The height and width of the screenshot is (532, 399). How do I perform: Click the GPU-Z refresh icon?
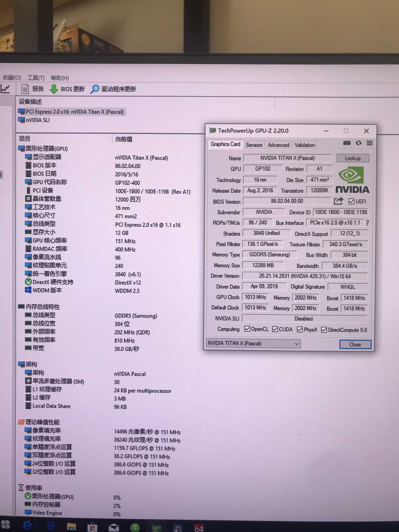359,143
